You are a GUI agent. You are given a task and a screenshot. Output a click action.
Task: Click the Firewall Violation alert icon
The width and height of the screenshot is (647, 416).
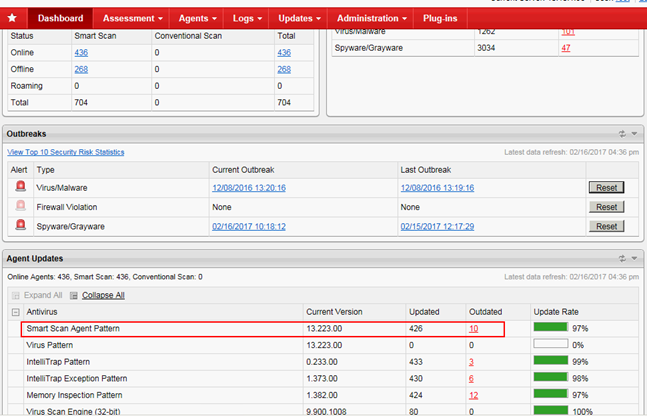(19, 207)
